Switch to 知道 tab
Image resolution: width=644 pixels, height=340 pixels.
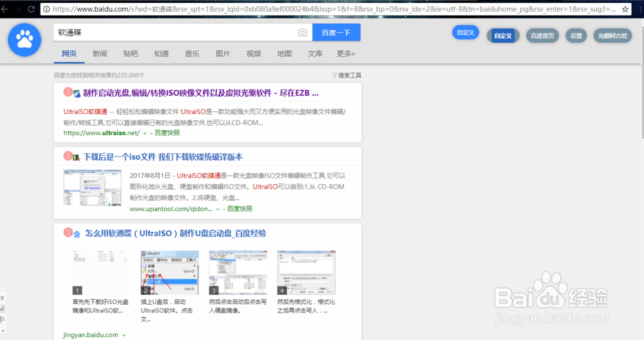pyautogui.click(x=162, y=54)
